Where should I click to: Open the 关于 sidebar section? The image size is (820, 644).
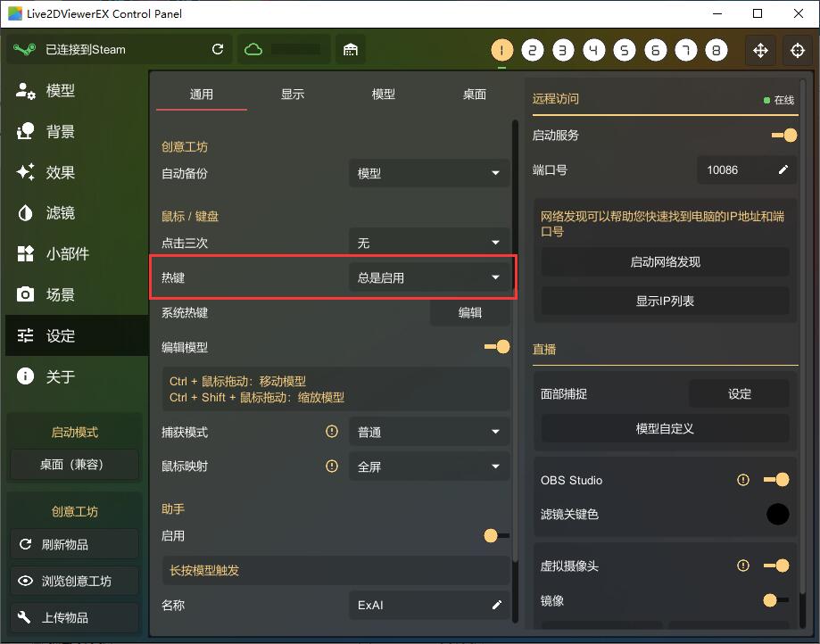coord(77,376)
